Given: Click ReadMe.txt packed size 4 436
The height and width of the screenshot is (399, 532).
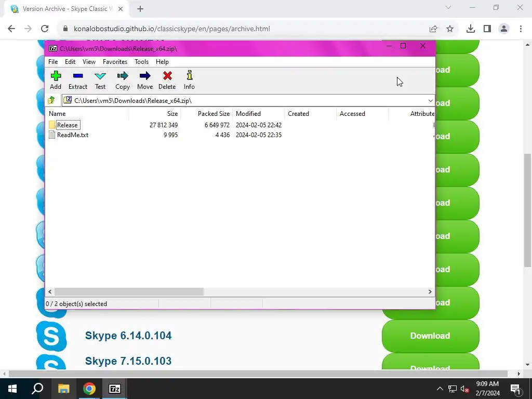Looking at the screenshot, I should tap(222, 135).
